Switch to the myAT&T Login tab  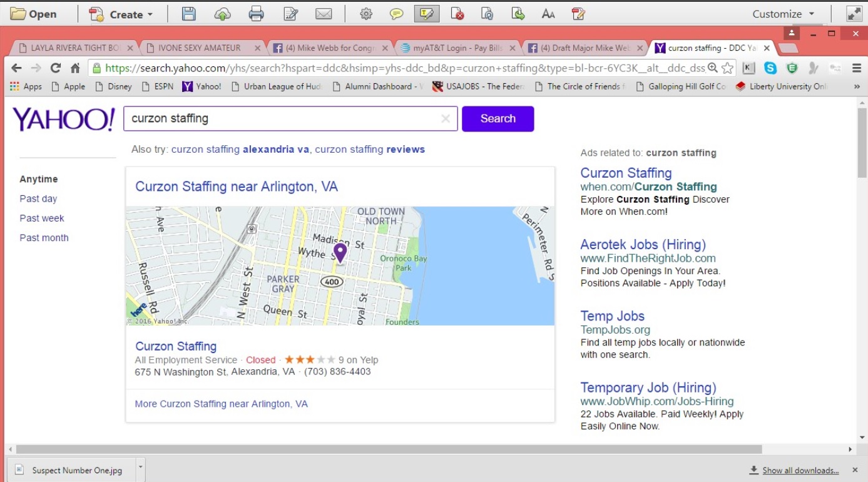click(457, 48)
